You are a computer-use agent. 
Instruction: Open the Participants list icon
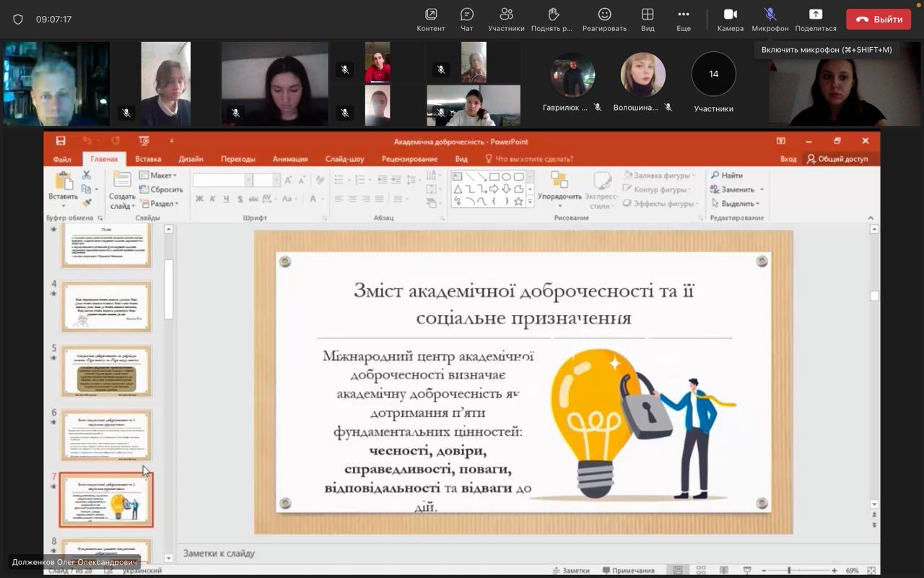[506, 15]
